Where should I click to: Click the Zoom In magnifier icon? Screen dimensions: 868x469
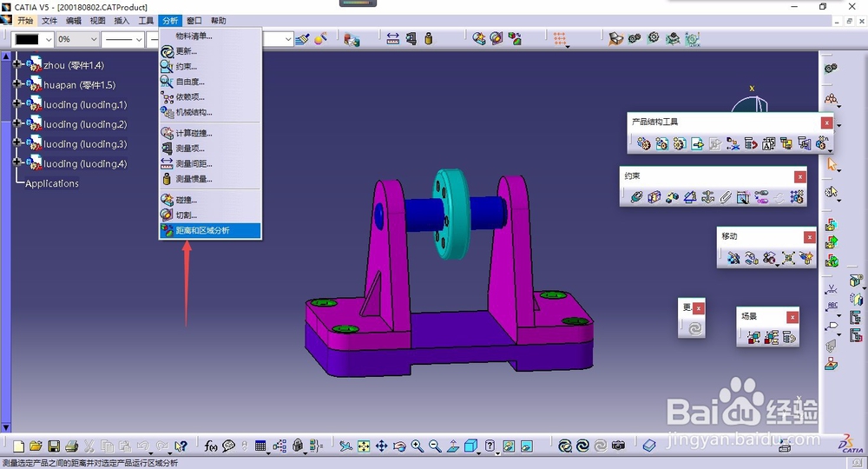(417, 446)
